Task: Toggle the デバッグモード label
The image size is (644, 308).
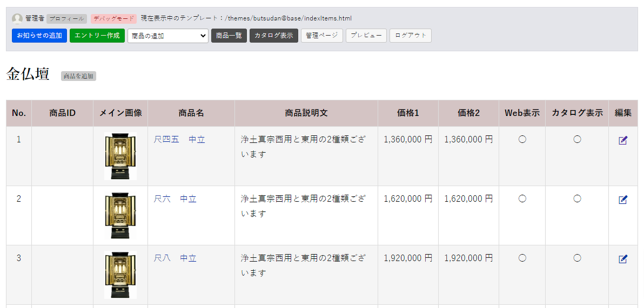Action: click(113, 18)
